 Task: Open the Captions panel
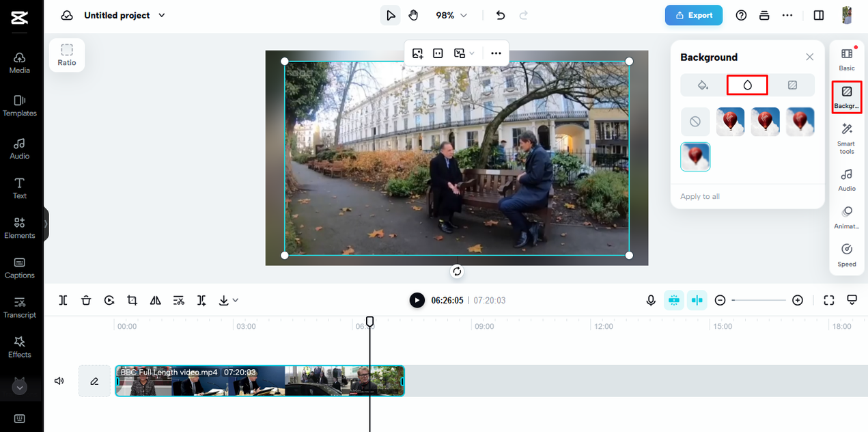(x=20, y=268)
